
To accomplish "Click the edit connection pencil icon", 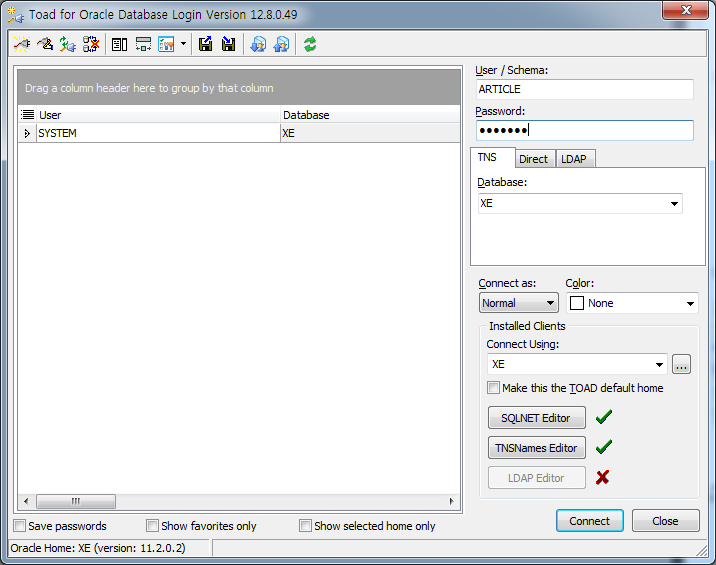I will tap(45, 44).
